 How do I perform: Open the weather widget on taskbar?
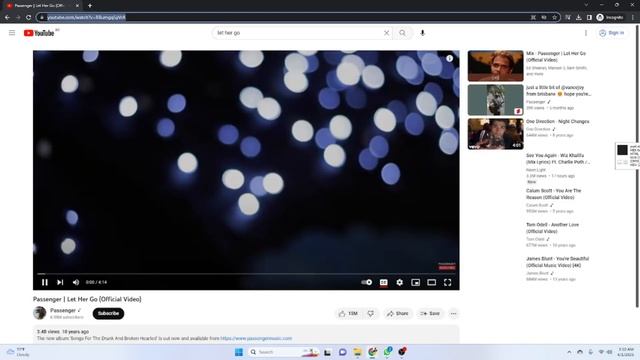(x=18, y=352)
